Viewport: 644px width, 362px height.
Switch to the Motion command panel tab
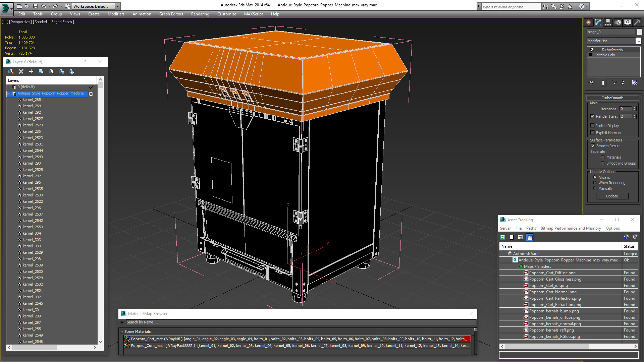[618, 22]
